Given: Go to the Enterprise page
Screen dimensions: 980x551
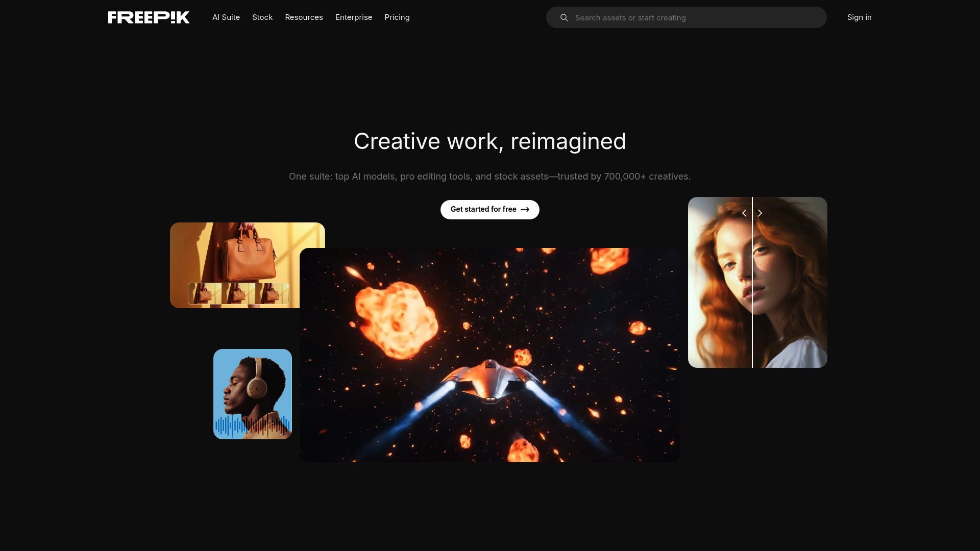Looking at the screenshot, I should [354, 17].
